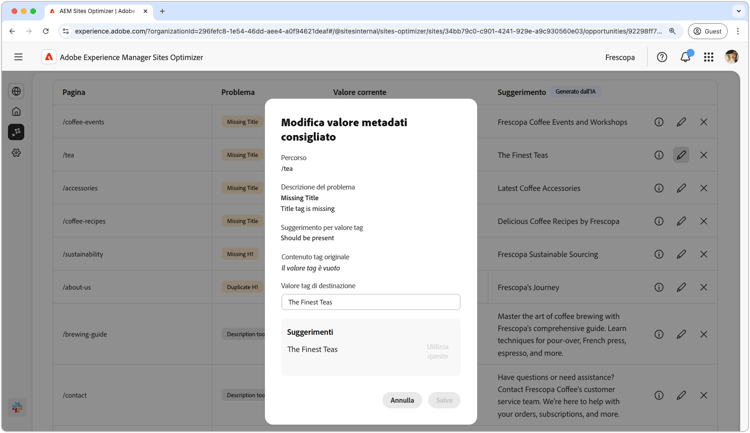Viewport: 750px width, 433px height.
Task: Click the Frescopa organization name
Action: click(620, 57)
